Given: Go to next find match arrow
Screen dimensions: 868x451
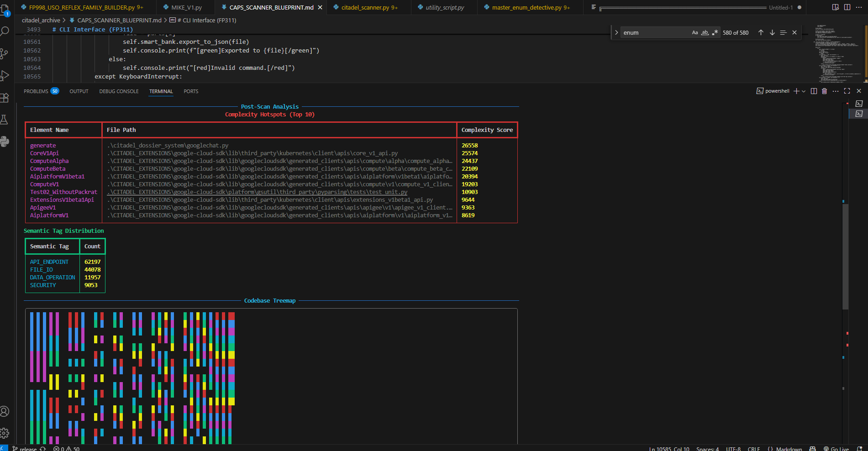Looking at the screenshot, I should 772,32.
